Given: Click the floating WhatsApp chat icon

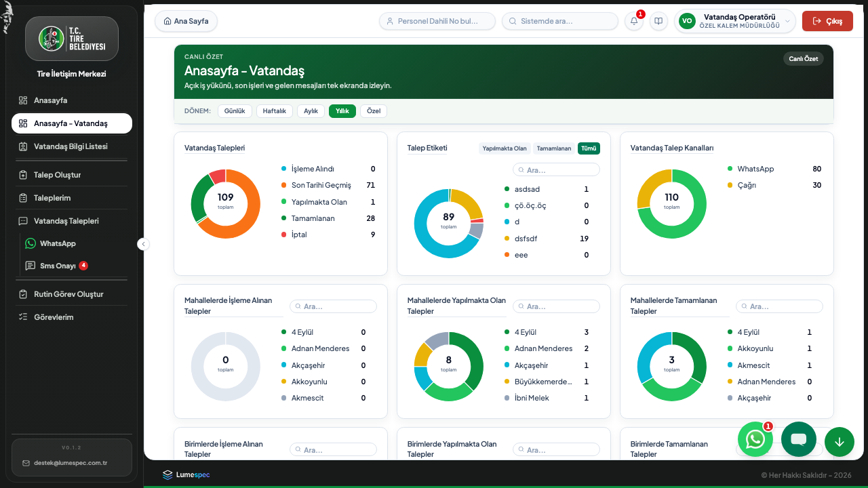Looking at the screenshot, I should click(755, 439).
